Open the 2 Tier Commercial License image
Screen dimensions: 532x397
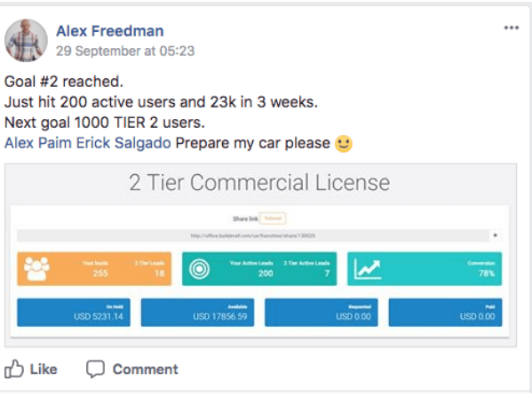pyautogui.click(x=260, y=255)
